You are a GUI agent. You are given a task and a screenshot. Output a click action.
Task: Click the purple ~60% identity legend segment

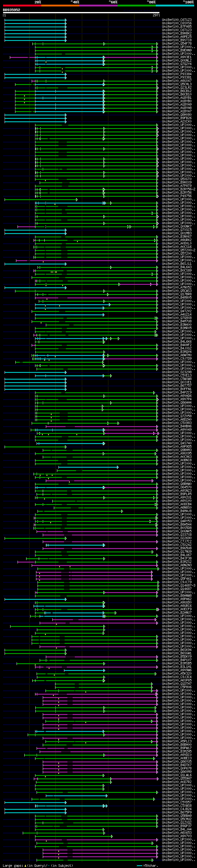coord(99,6)
